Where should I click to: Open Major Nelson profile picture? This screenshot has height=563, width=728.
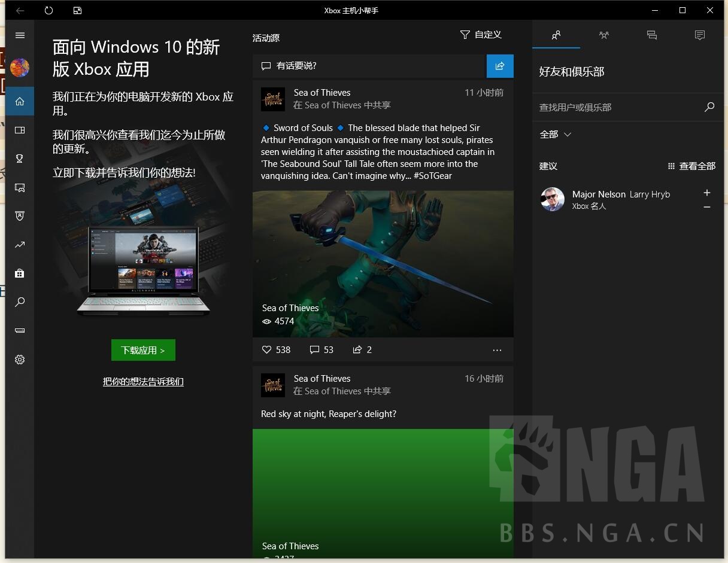(553, 199)
